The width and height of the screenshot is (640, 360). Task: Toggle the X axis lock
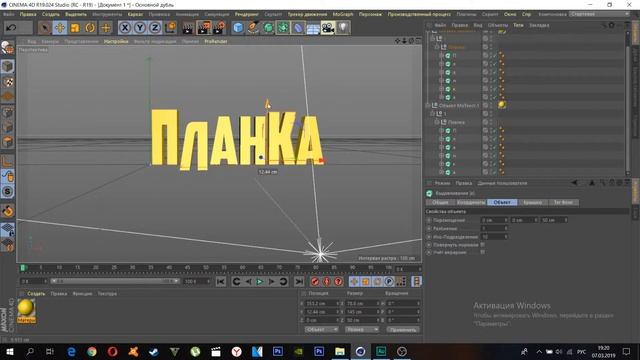click(125, 28)
